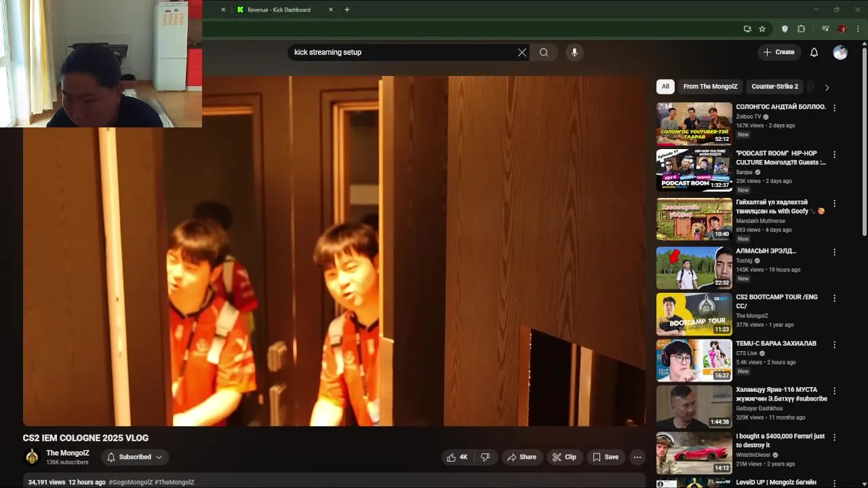Share the CS2 IEM Cologne vlog
868x488 pixels.
tap(521, 457)
